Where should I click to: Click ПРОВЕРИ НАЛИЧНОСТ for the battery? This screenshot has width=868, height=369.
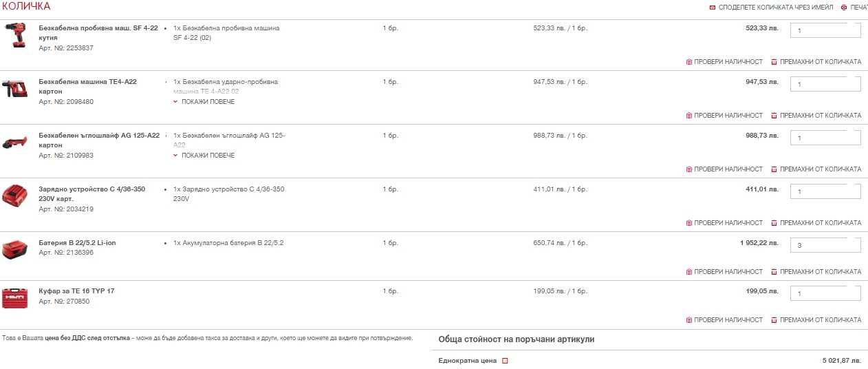(724, 272)
